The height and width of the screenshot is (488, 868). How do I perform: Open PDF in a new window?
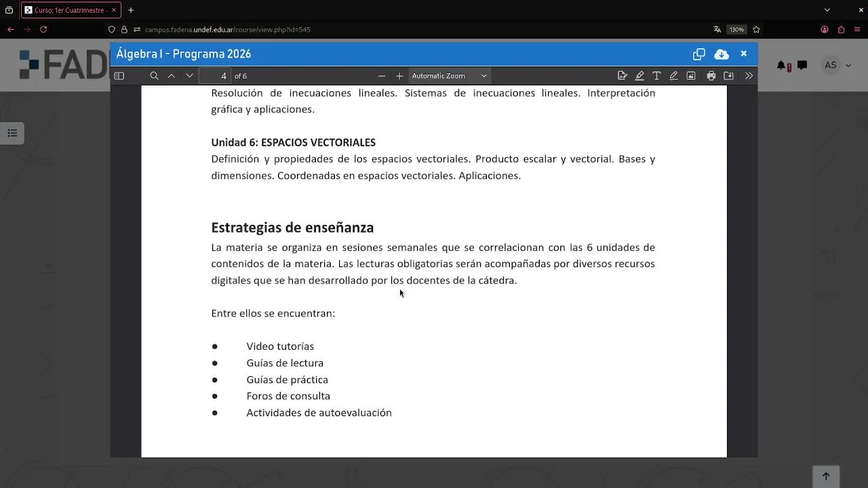(699, 54)
